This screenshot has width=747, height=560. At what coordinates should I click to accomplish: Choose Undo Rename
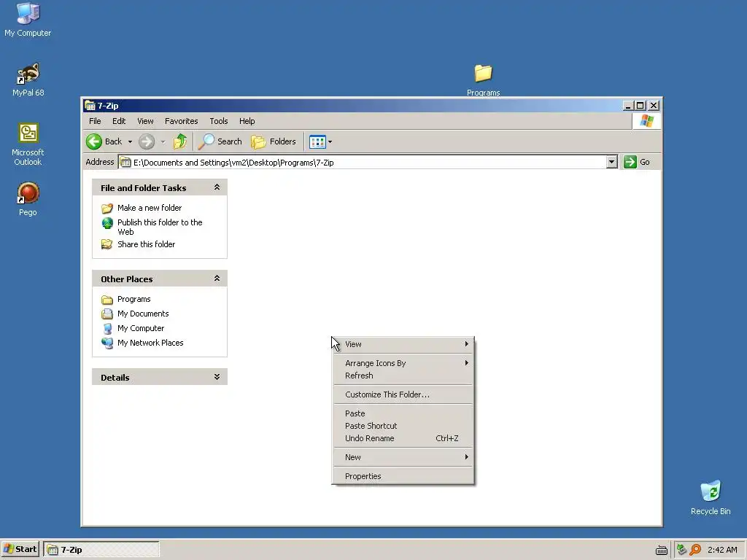click(403, 438)
